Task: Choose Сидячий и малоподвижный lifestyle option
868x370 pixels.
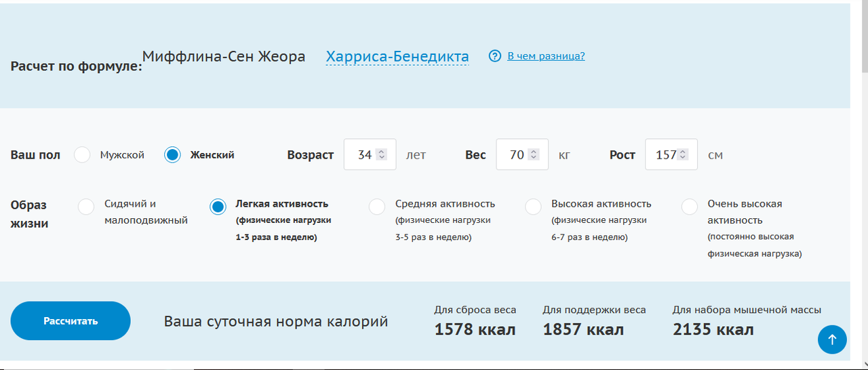Action: 86,207
